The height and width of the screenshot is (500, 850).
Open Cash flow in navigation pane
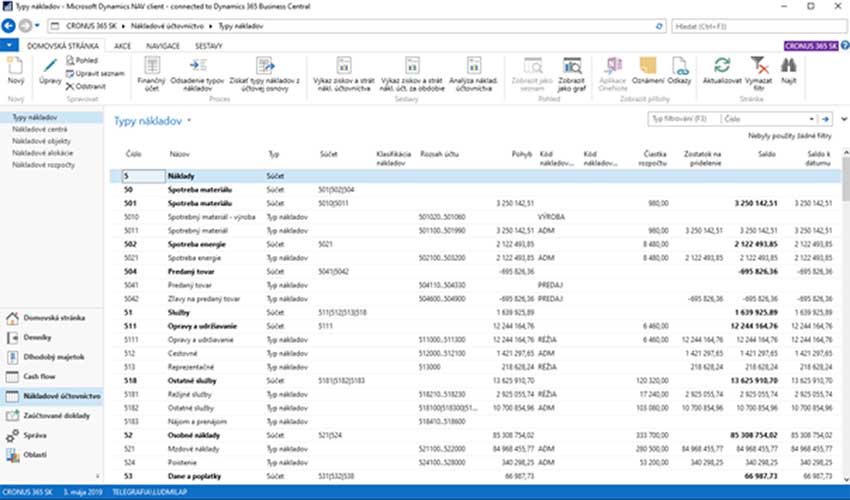pyautogui.click(x=52, y=376)
